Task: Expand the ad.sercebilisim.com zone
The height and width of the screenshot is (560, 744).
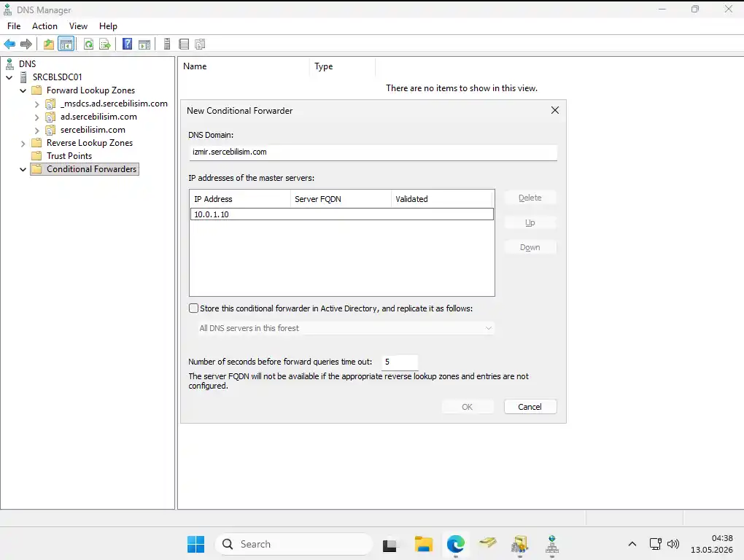Action: coord(36,117)
